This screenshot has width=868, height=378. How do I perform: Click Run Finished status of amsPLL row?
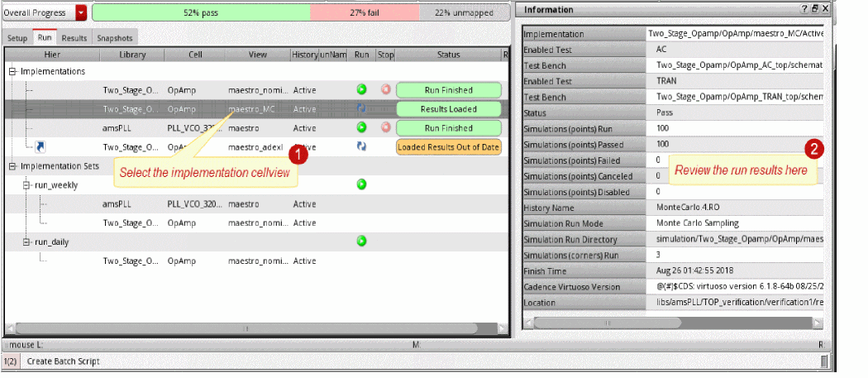coord(448,127)
